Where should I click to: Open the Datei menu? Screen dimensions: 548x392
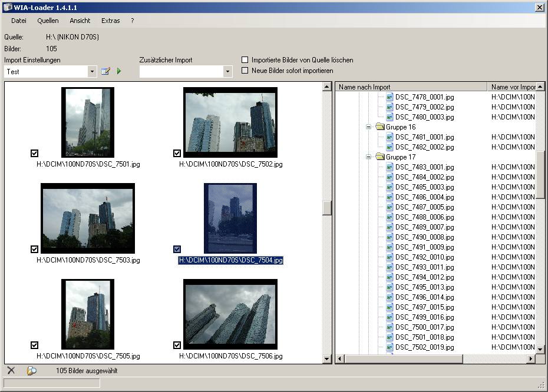tap(19, 21)
